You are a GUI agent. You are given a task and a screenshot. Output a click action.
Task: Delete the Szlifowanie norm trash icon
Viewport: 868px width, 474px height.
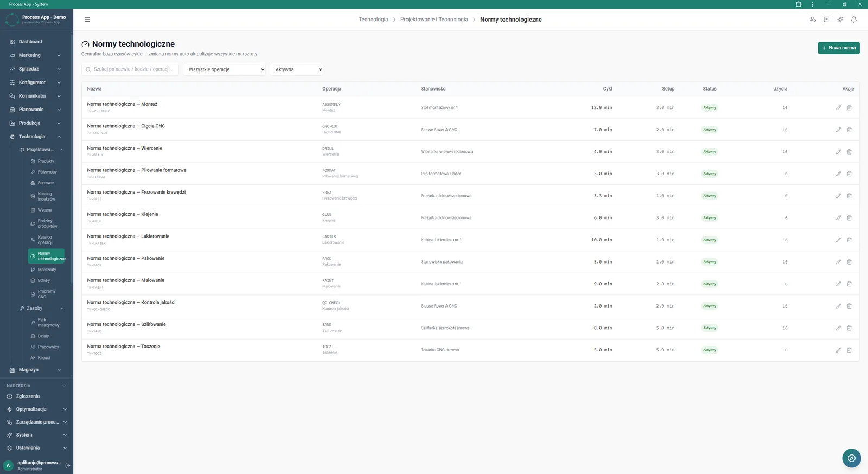(x=849, y=328)
